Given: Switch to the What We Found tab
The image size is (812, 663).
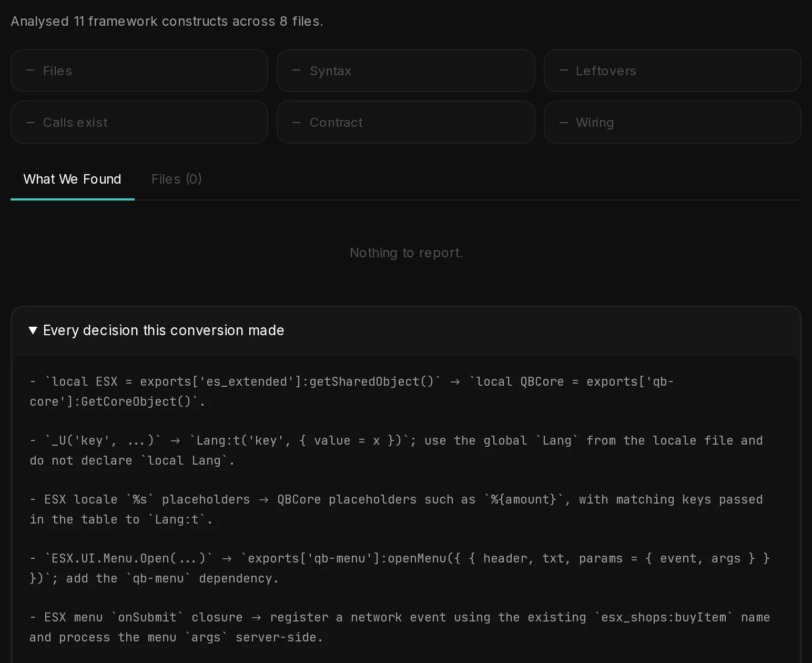Looking at the screenshot, I should coord(73,179).
